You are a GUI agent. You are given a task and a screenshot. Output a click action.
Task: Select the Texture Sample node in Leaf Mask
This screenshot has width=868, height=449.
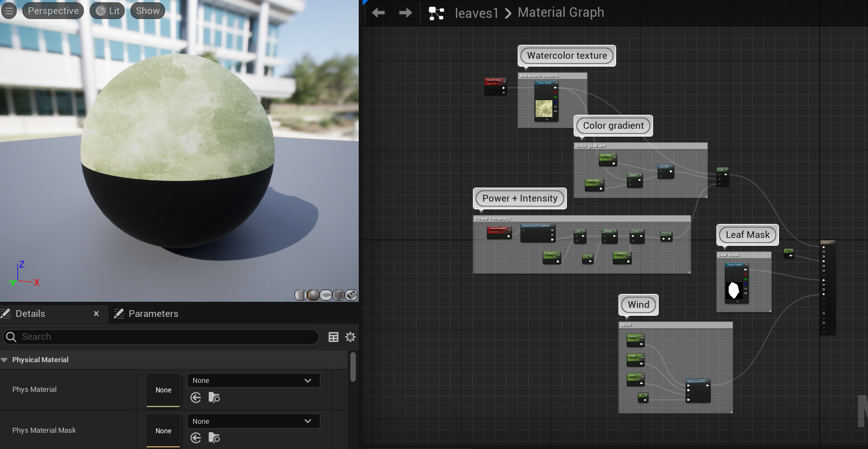tap(736, 283)
